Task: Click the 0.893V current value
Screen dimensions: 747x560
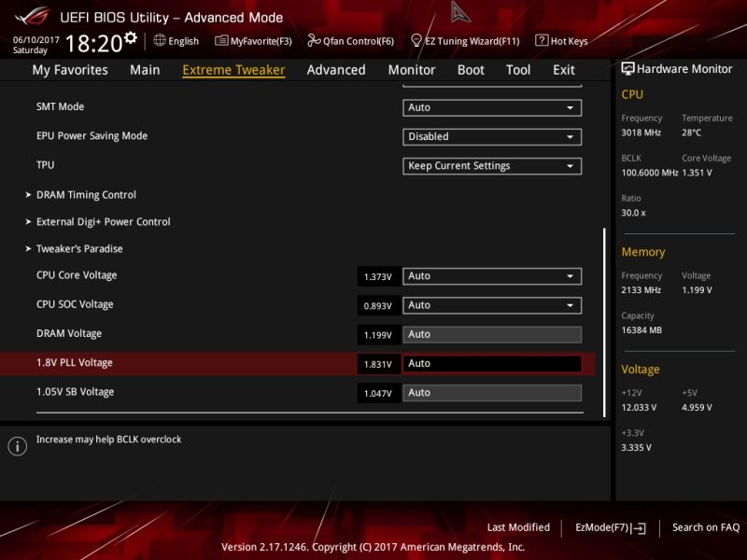Action: click(378, 306)
